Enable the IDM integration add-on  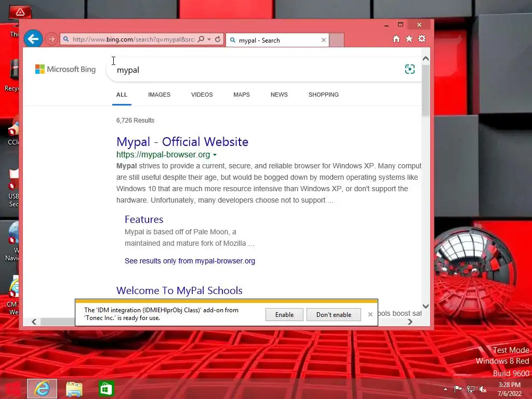(284, 314)
